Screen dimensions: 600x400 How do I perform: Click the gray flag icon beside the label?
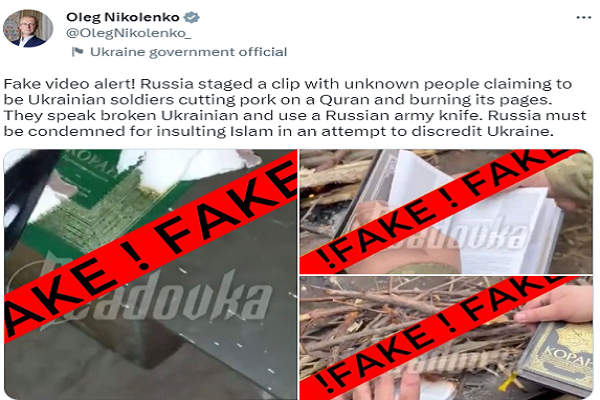click(x=78, y=52)
